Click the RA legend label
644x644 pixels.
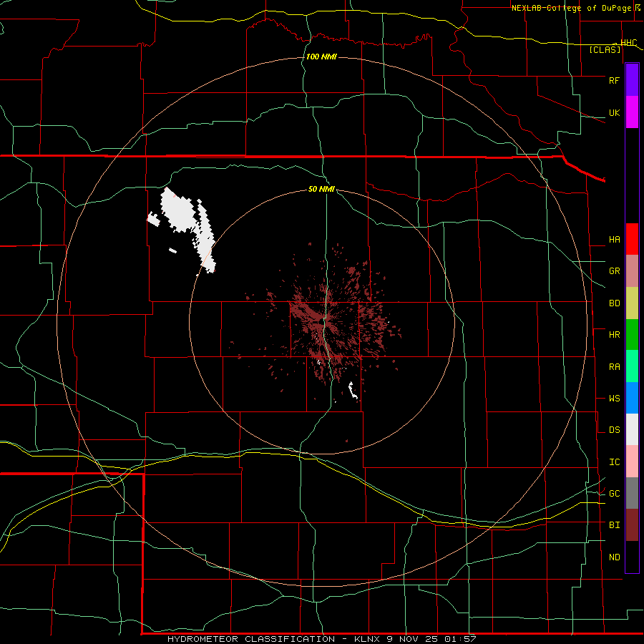tap(615, 367)
